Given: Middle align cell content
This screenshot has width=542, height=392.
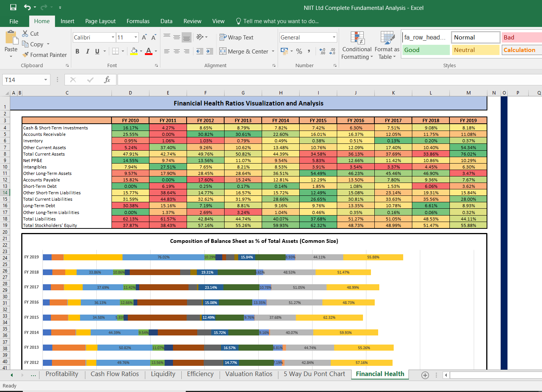Looking at the screenshot, I should [177, 37].
